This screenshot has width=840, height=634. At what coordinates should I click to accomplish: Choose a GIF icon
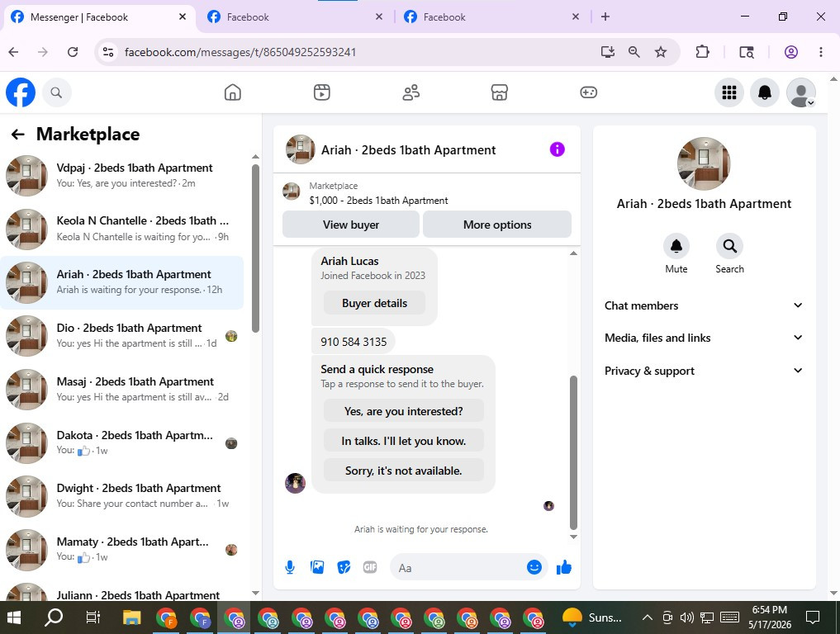pyautogui.click(x=370, y=567)
